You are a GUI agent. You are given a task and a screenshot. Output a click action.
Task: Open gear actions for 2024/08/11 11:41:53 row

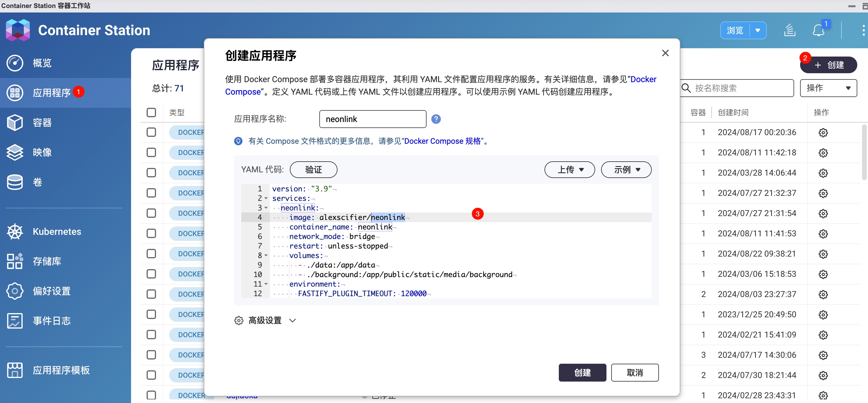click(823, 234)
